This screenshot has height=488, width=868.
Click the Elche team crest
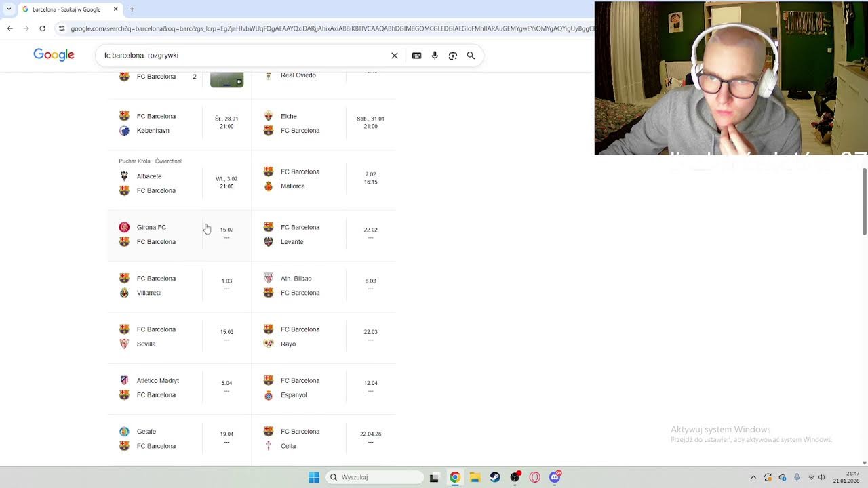pyautogui.click(x=269, y=116)
